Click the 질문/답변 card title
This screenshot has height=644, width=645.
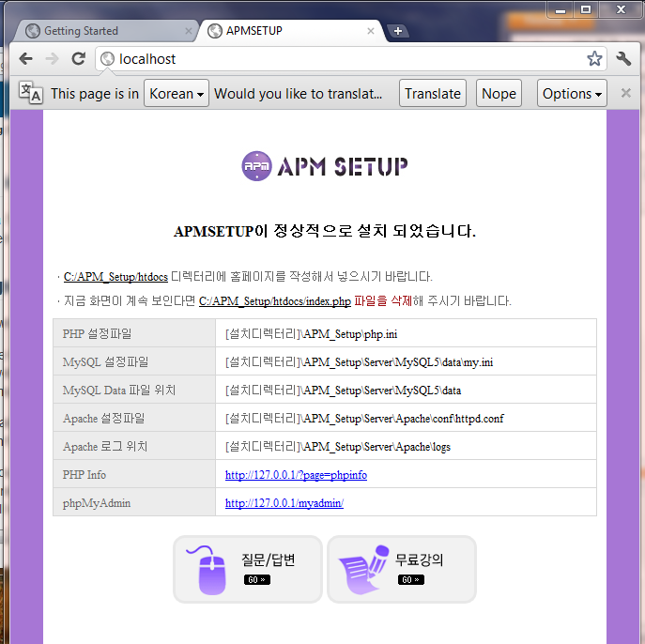pyautogui.click(x=268, y=560)
